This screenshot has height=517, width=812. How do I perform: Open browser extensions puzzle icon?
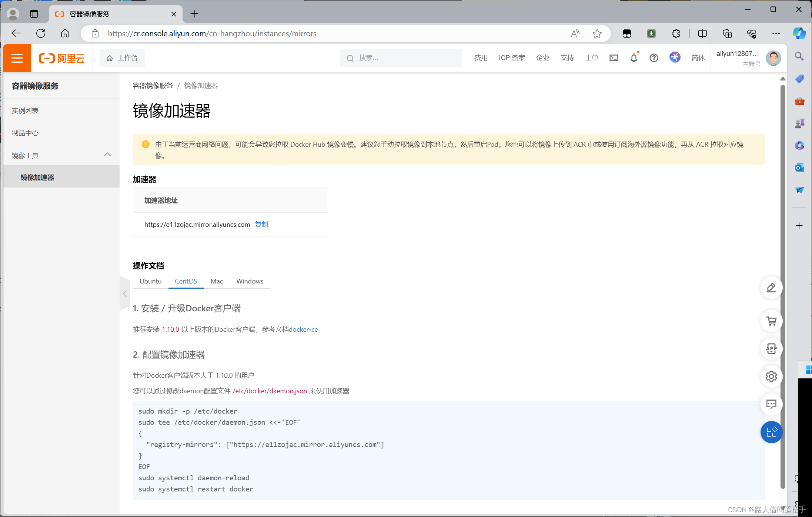(676, 34)
